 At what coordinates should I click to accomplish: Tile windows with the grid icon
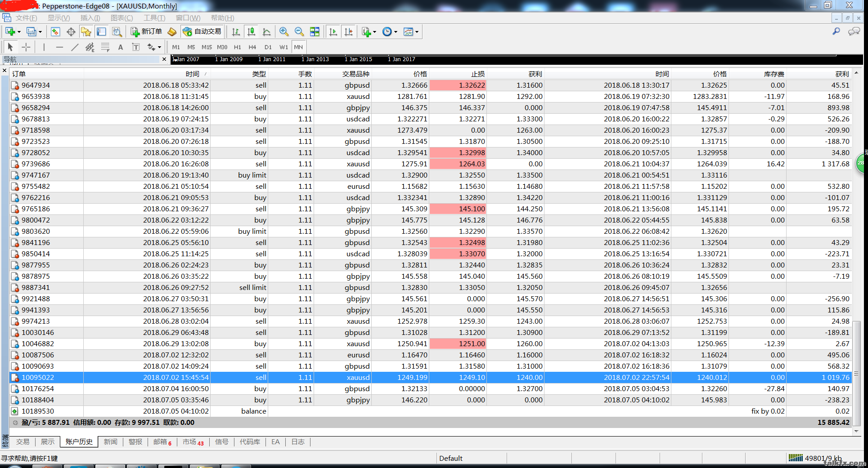pyautogui.click(x=315, y=31)
